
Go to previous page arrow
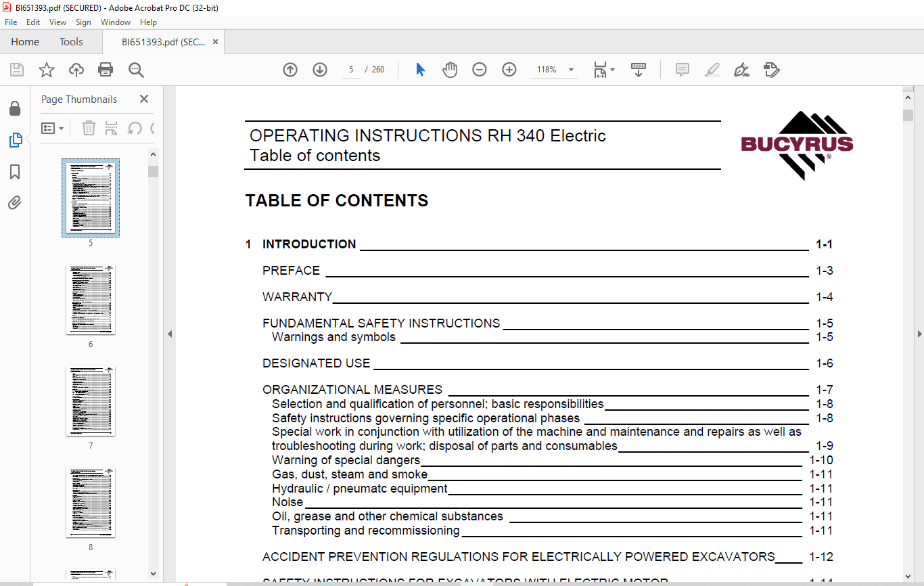pos(290,70)
